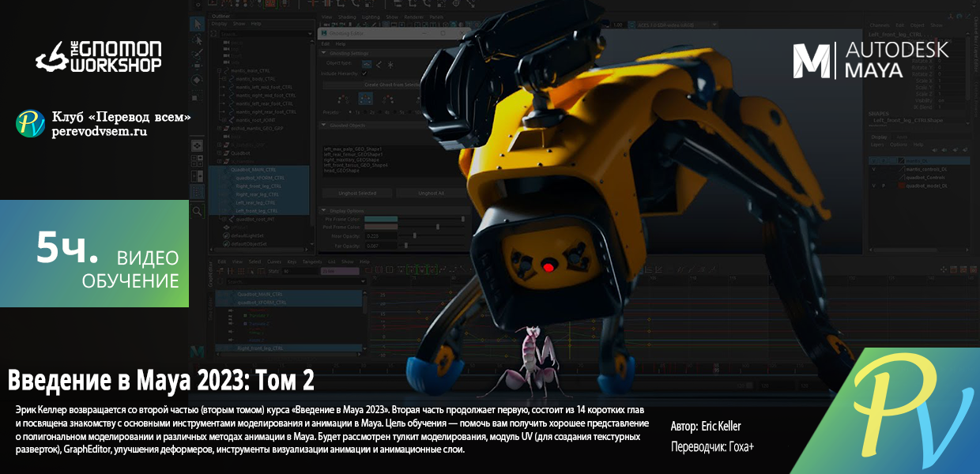Click first Graph Editor toolbar icon
The width and height of the screenshot is (980, 474).
point(220,271)
